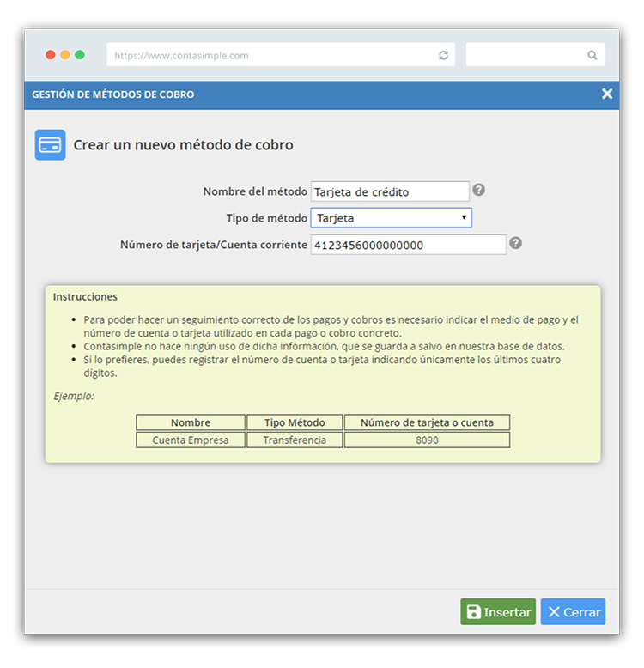Focus the Nombre del método input
The image size is (644, 668).
[x=390, y=191]
